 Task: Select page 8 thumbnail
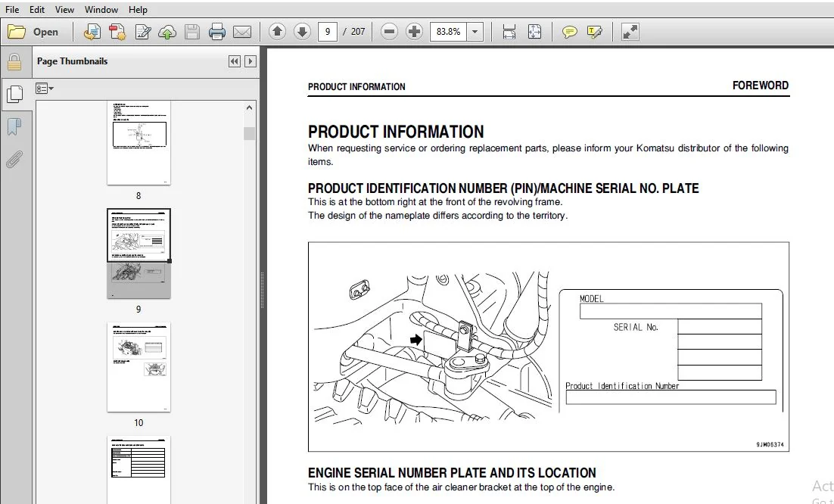(138, 142)
